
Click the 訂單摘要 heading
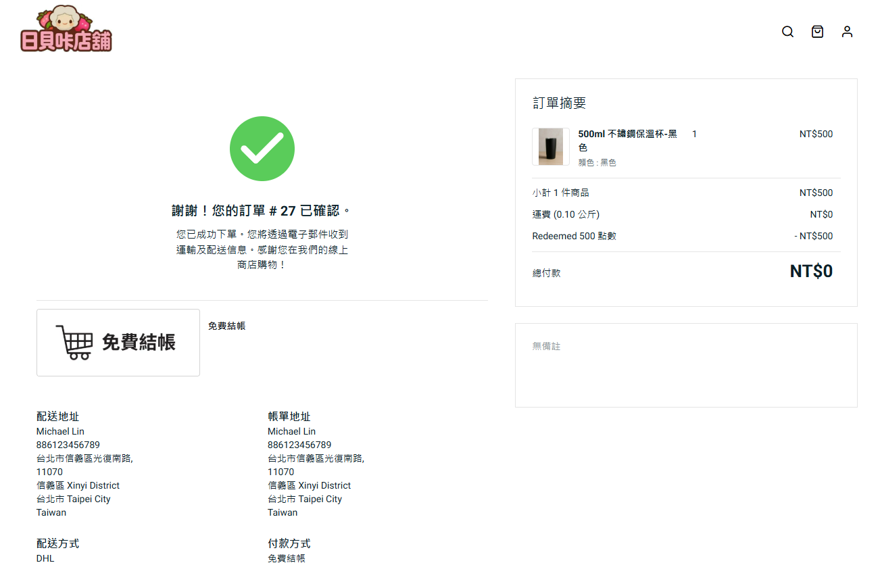(x=559, y=103)
